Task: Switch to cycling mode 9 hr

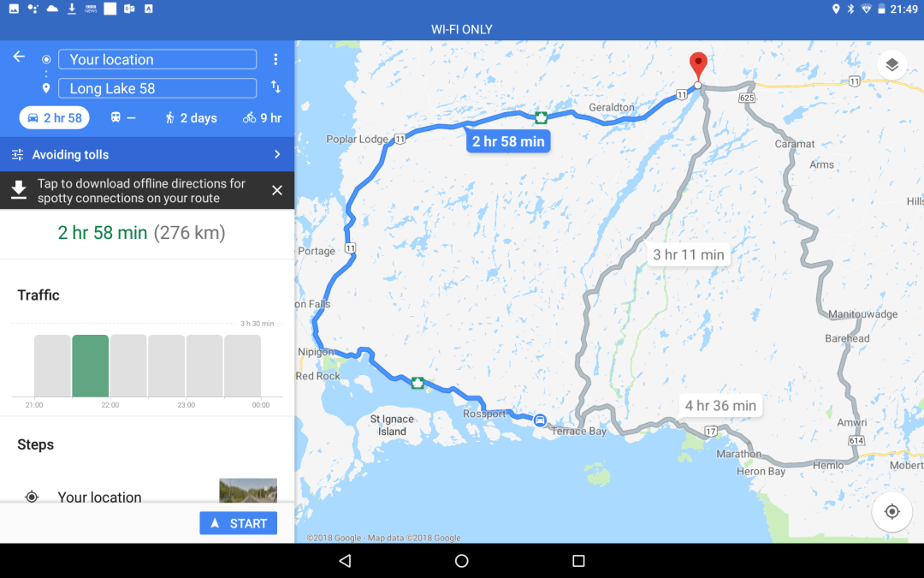Action: pyautogui.click(x=263, y=118)
